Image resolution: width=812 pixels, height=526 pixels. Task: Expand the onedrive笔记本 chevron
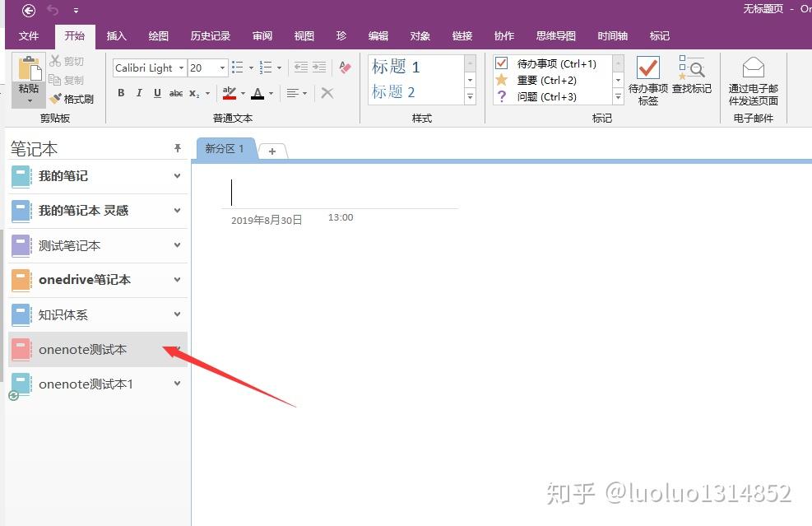(178, 280)
